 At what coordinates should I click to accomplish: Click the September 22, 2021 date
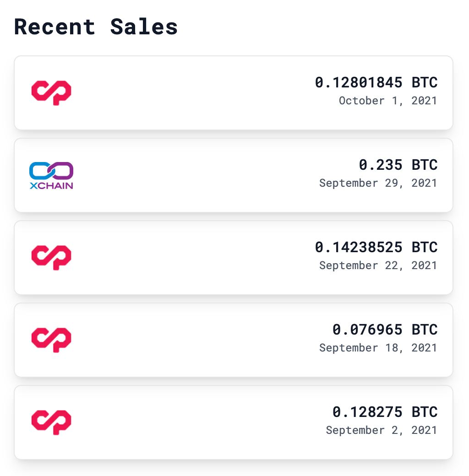click(378, 265)
